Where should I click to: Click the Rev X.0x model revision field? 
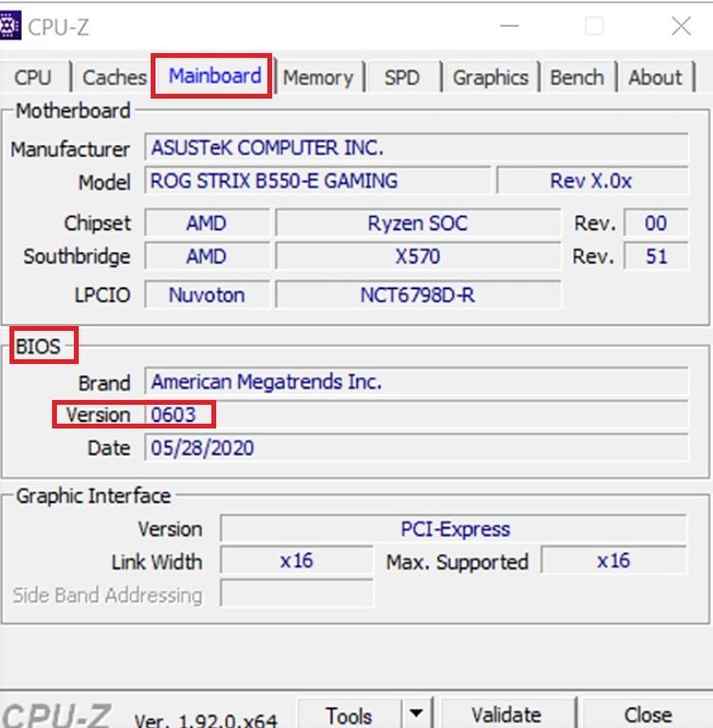[593, 181]
